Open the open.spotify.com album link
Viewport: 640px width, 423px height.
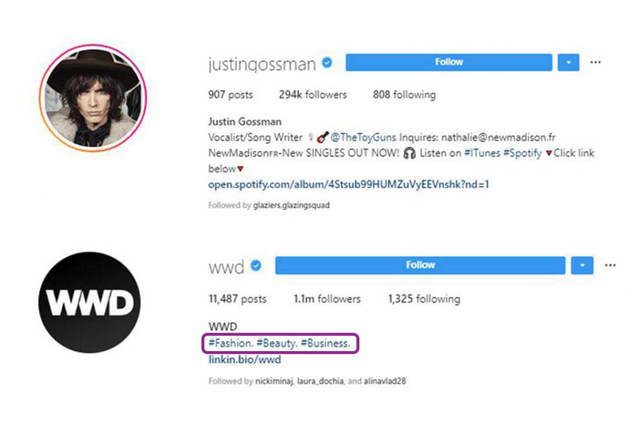click(x=349, y=185)
